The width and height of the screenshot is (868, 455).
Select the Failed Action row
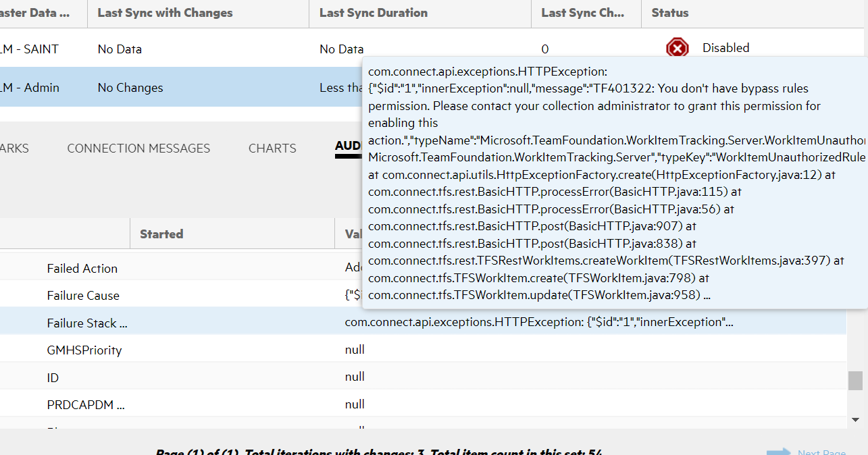tap(82, 269)
